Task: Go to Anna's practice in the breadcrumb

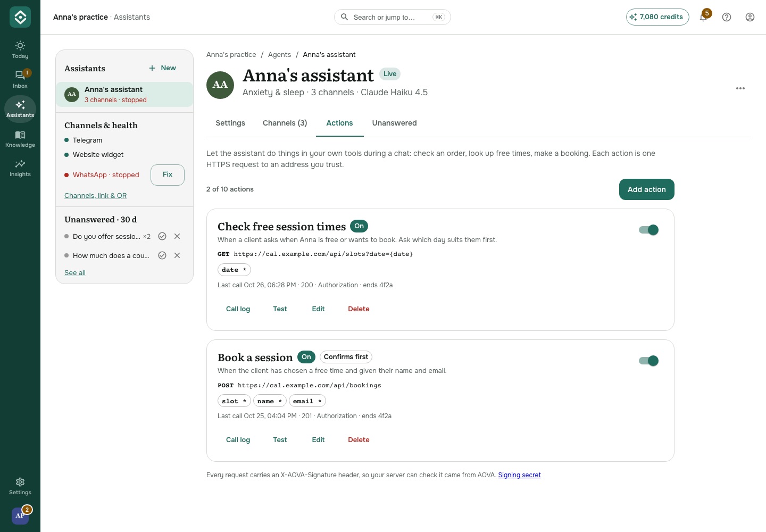Action: coord(231,54)
